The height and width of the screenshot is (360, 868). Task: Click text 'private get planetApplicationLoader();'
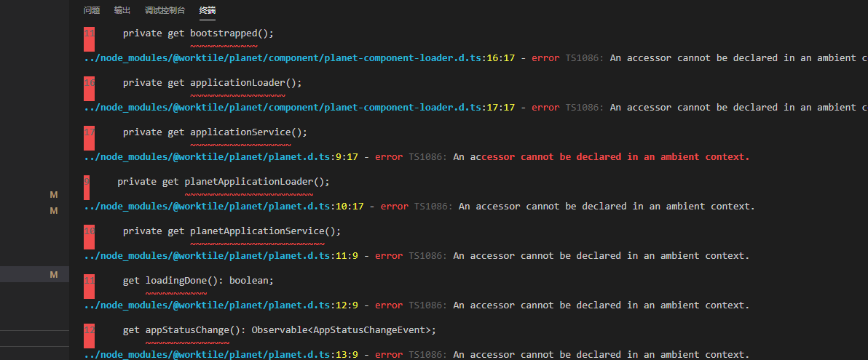tap(223, 181)
